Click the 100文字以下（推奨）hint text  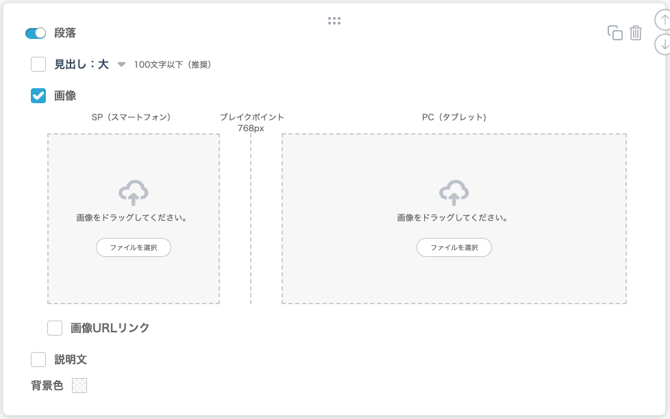pos(172,64)
